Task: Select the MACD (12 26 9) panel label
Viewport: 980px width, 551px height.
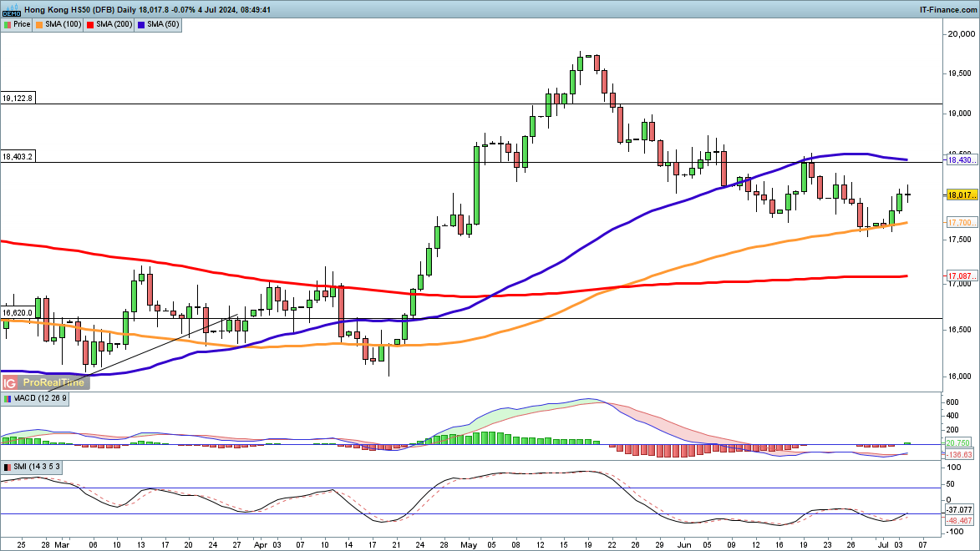Action: coord(42,399)
